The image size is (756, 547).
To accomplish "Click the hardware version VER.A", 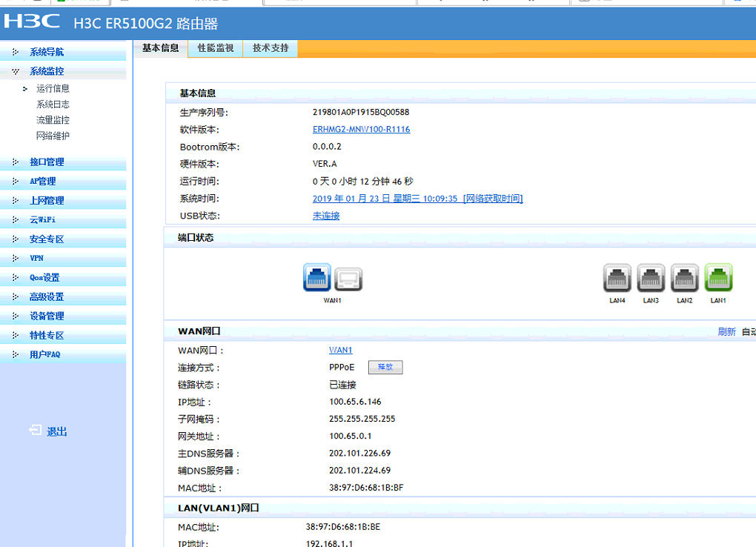I will click(x=325, y=164).
